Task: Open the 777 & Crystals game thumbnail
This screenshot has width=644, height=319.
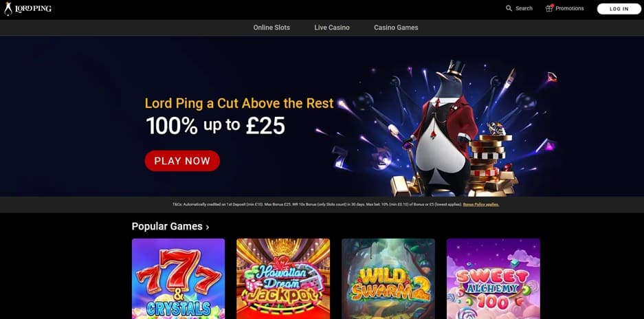Action: 178,278
